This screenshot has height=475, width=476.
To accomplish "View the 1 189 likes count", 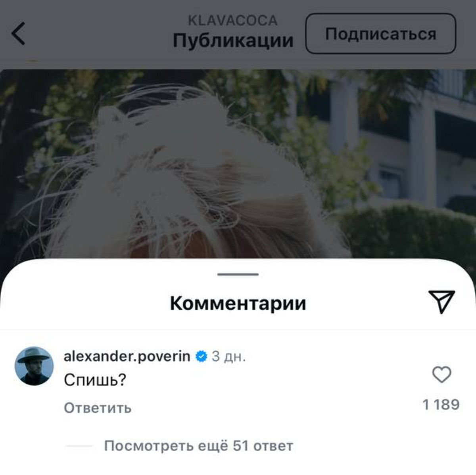I will [441, 404].
